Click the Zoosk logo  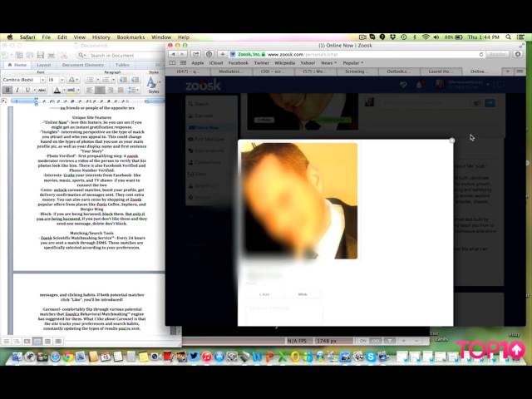(x=203, y=85)
